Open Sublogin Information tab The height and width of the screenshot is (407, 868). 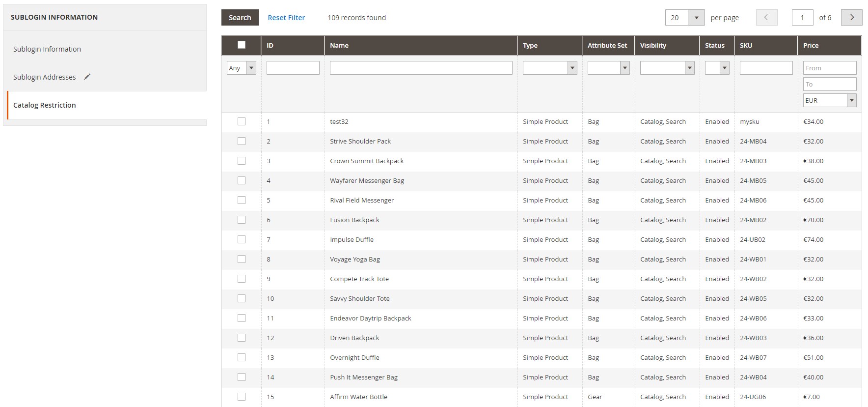coord(47,49)
